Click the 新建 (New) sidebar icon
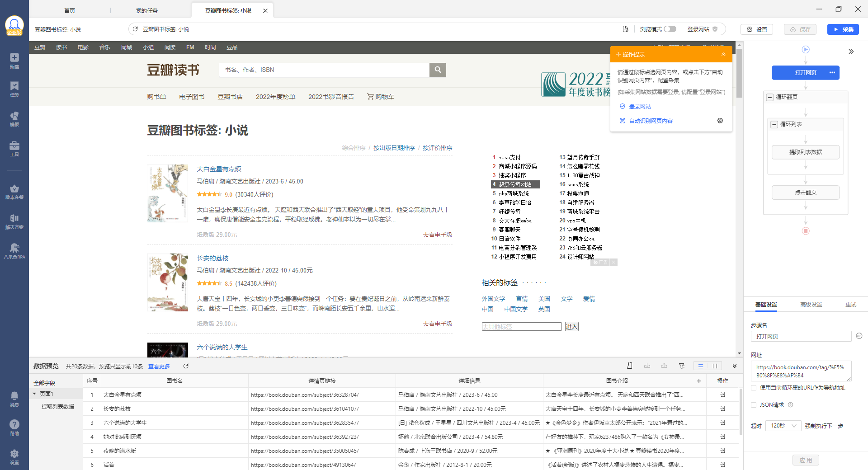This screenshot has height=470, width=868. click(14, 61)
